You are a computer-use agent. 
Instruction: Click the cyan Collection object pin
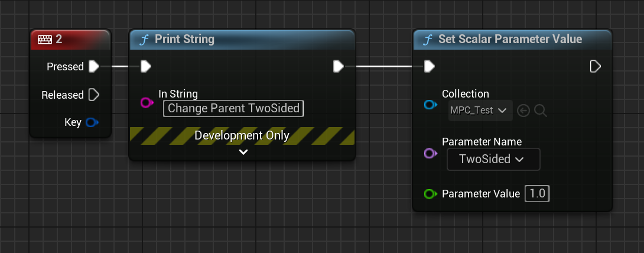tap(430, 105)
